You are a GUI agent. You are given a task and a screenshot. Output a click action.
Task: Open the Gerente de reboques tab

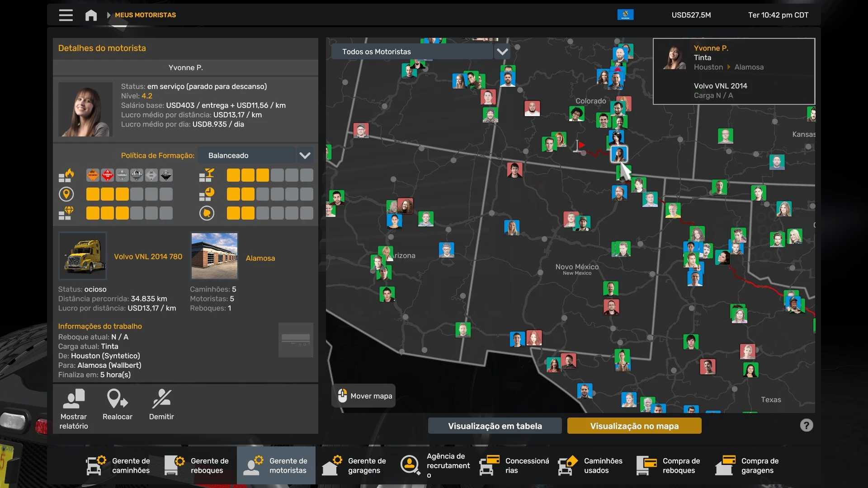pyautogui.click(x=198, y=465)
